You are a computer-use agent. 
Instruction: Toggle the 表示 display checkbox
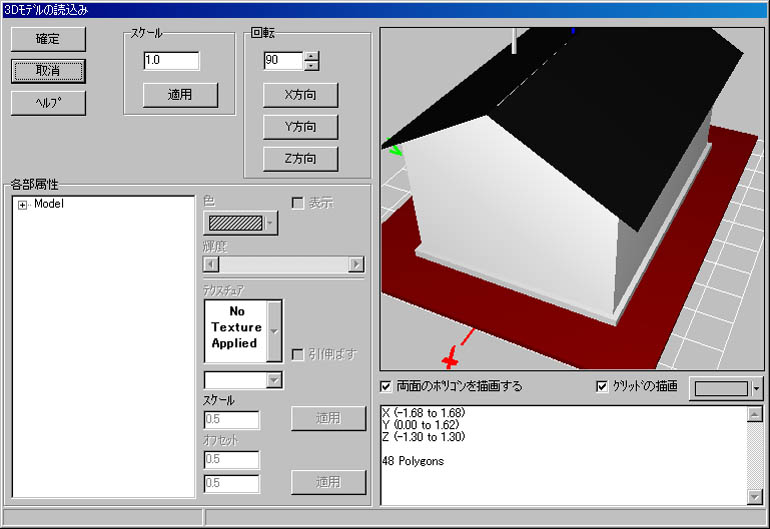[298, 203]
